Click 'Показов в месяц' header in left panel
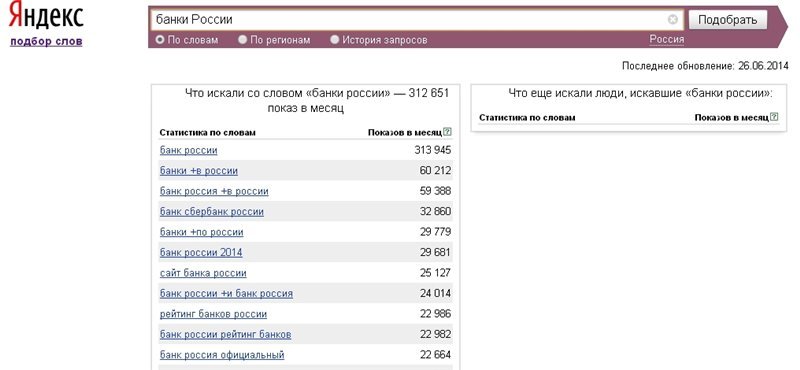The height and width of the screenshot is (370, 800). coord(405,133)
